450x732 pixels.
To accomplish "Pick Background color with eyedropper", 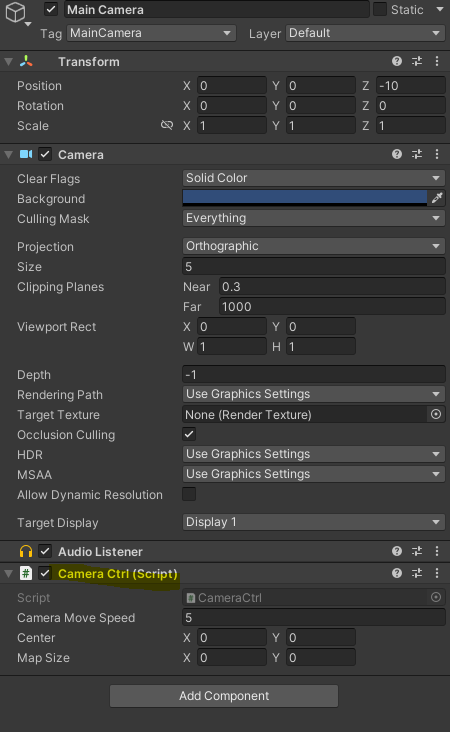I will tap(436, 198).
